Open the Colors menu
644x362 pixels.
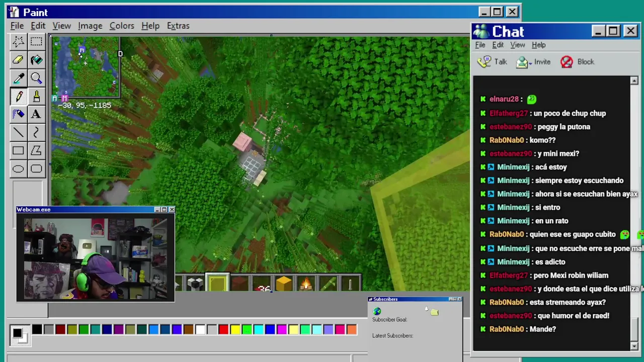(122, 26)
